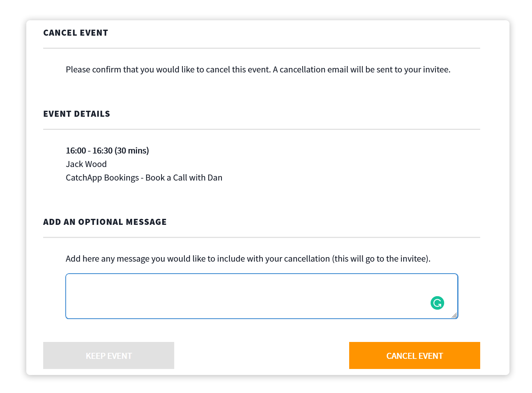Click the orange Cancel Event button
The image size is (532, 393).
(x=414, y=355)
